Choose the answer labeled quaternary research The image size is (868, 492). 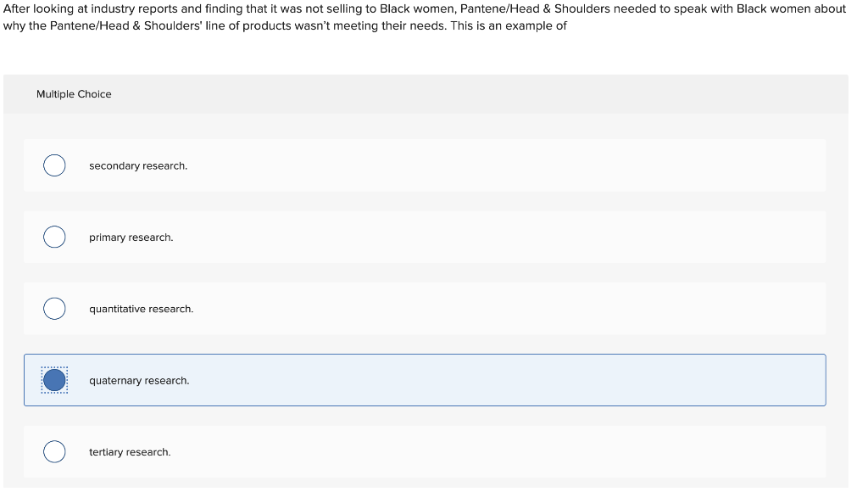tap(139, 380)
